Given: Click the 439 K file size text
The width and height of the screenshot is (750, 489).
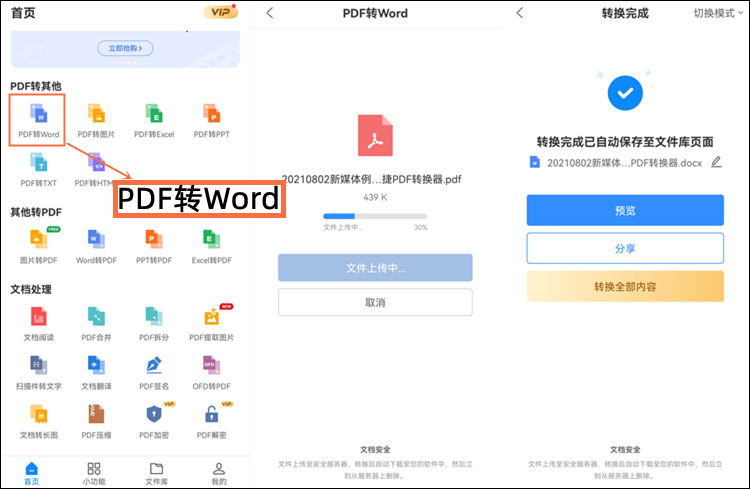Looking at the screenshot, I should tap(375, 197).
